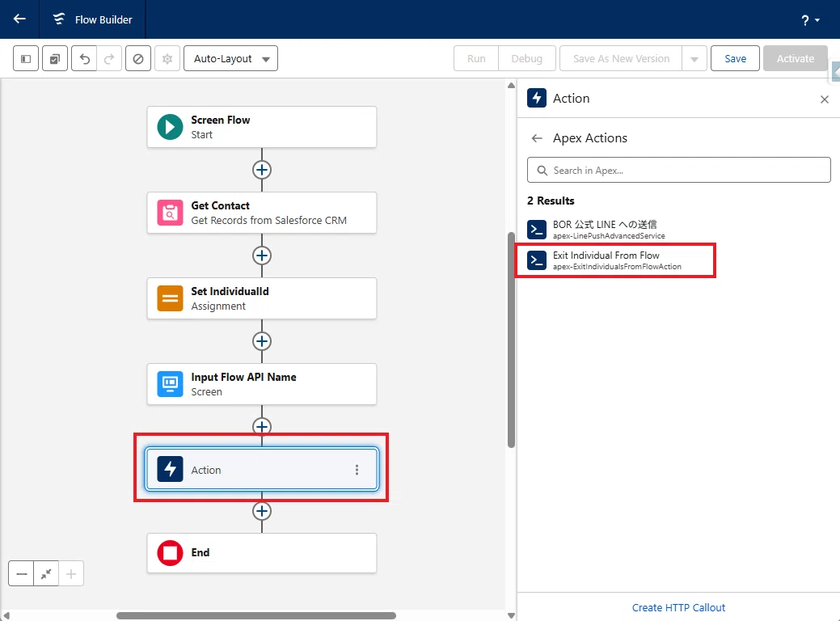Screen dimensions: 840x621
Task: Open the Auto-Layout dropdown
Action: (x=231, y=58)
